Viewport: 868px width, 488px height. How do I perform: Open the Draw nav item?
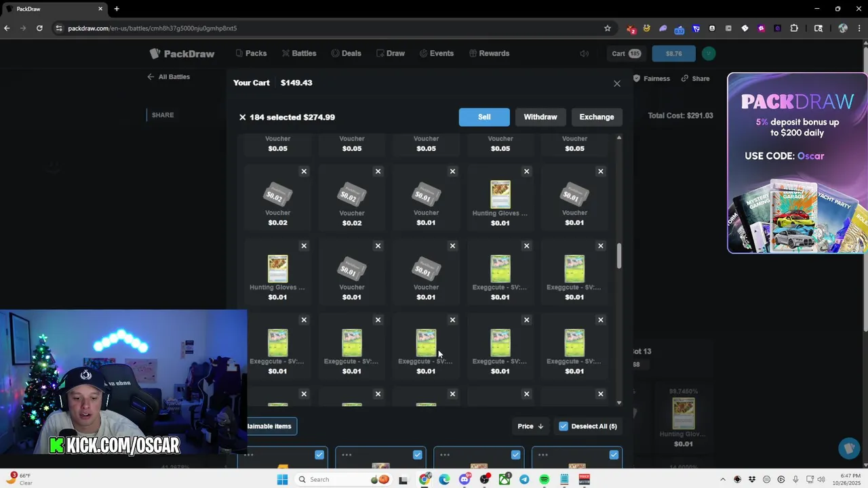(390, 54)
